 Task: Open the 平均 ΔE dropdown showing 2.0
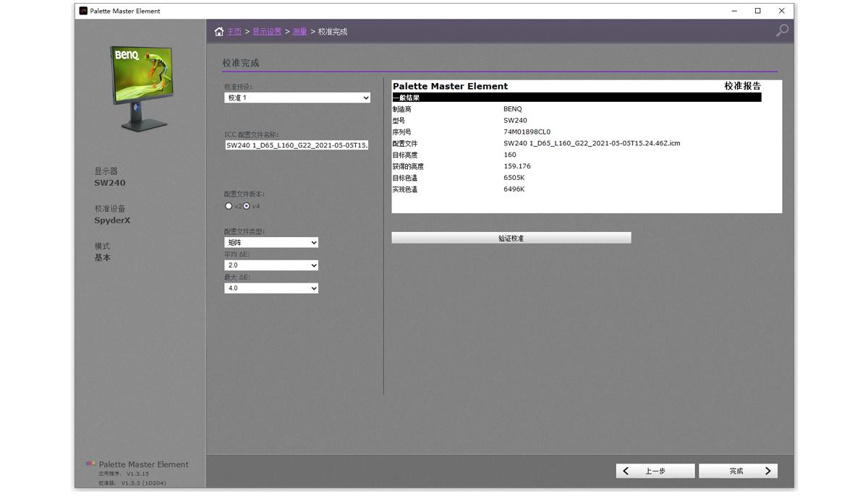click(x=271, y=265)
